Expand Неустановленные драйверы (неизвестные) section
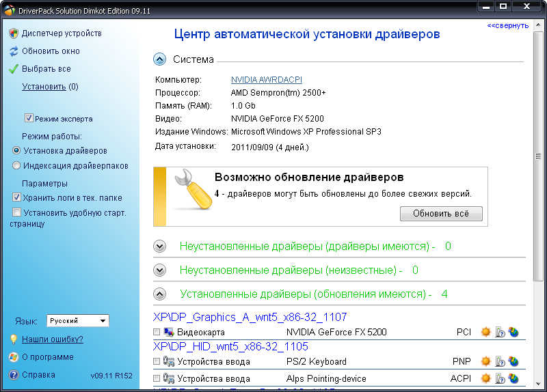Viewport: 547px width, 392px height. [160, 270]
